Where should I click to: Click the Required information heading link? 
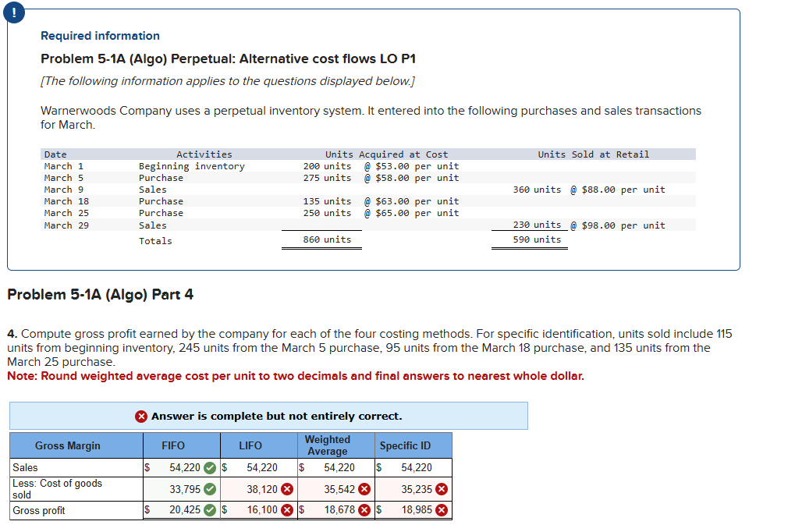coord(100,36)
